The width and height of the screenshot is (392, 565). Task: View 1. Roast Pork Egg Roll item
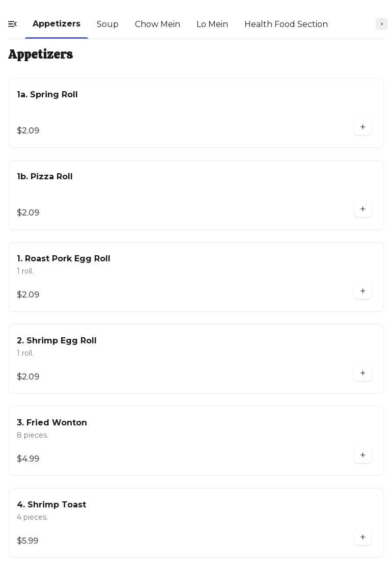point(64,259)
